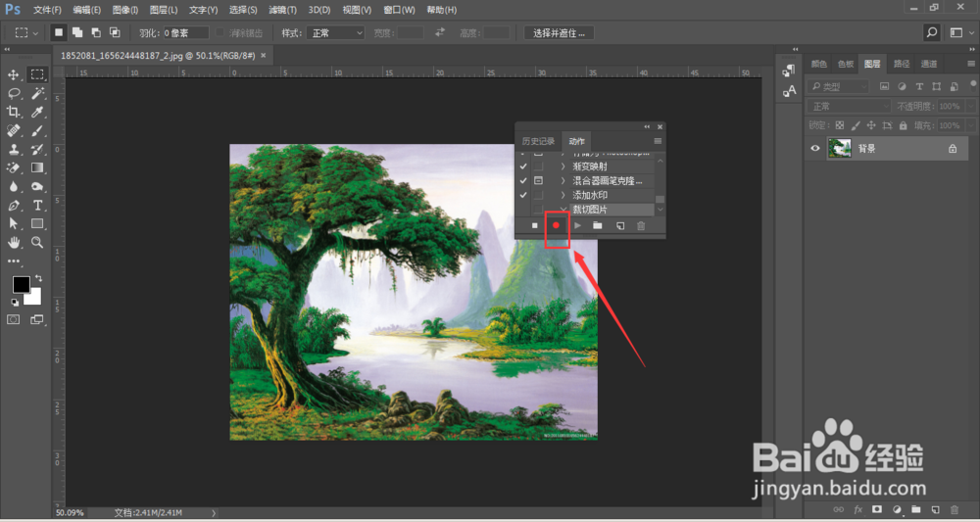The width and height of the screenshot is (980, 522).
Task: Open the layer blend mode 正常 dropdown
Action: (849, 106)
